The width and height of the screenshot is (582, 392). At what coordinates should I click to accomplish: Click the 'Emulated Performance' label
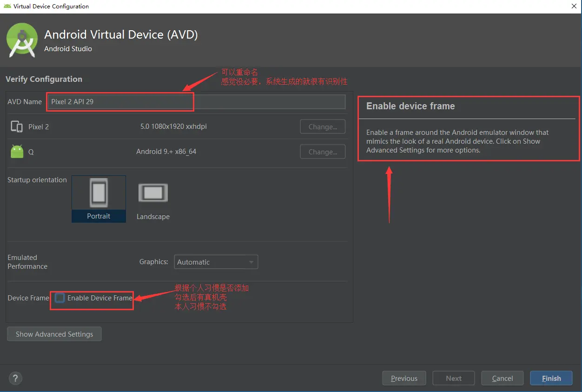point(27,262)
